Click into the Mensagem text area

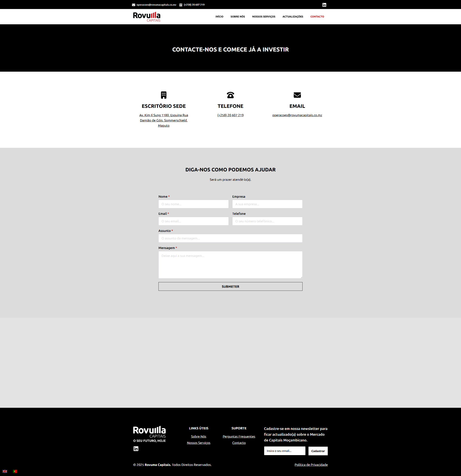pos(230,265)
